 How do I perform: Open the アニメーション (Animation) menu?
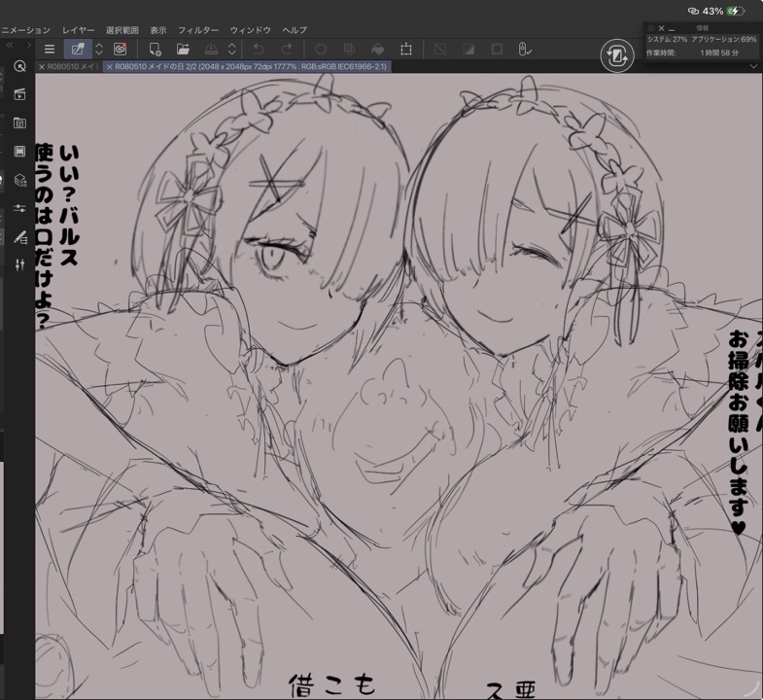[25, 30]
